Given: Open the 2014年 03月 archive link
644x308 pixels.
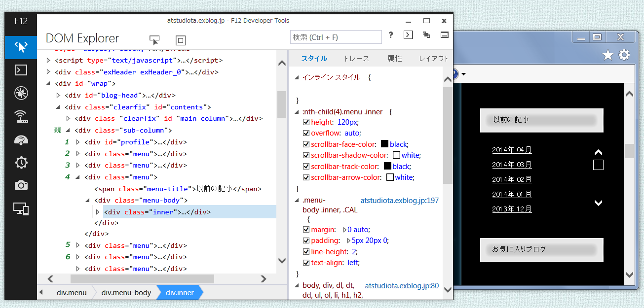Looking at the screenshot, I should click(512, 165).
